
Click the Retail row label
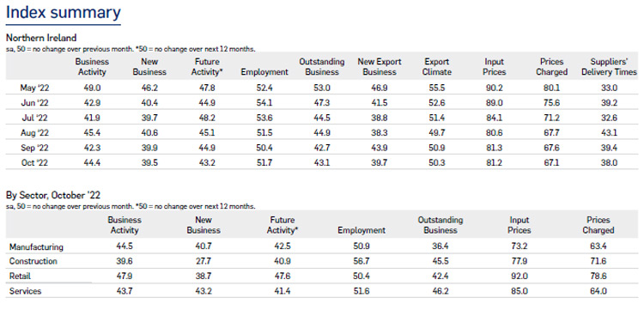[x=20, y=277]
